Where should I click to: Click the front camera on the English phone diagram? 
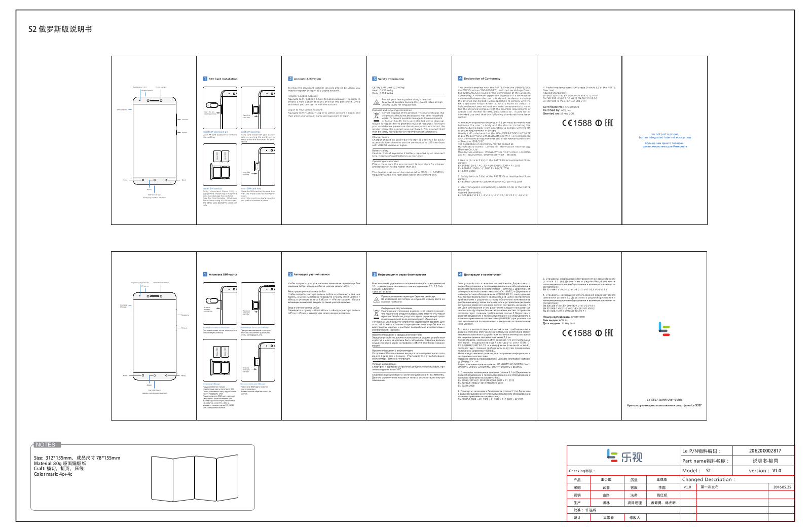tap(161, 100)
